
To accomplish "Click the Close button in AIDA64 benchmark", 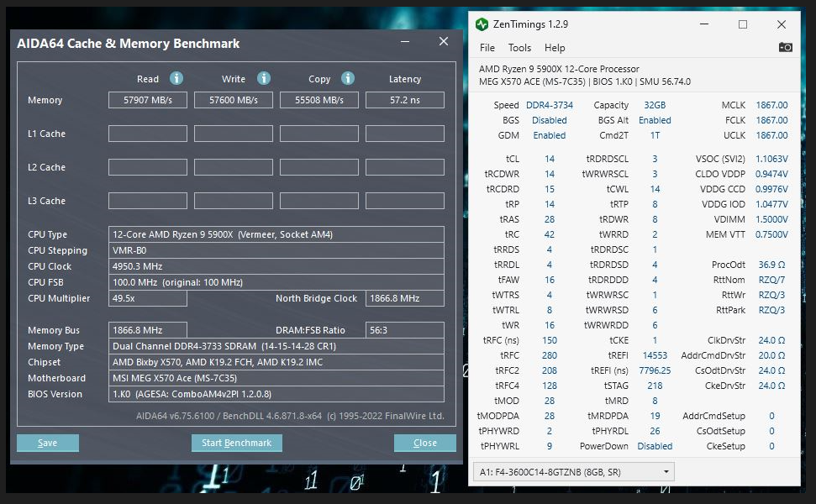I will point(425,443).
